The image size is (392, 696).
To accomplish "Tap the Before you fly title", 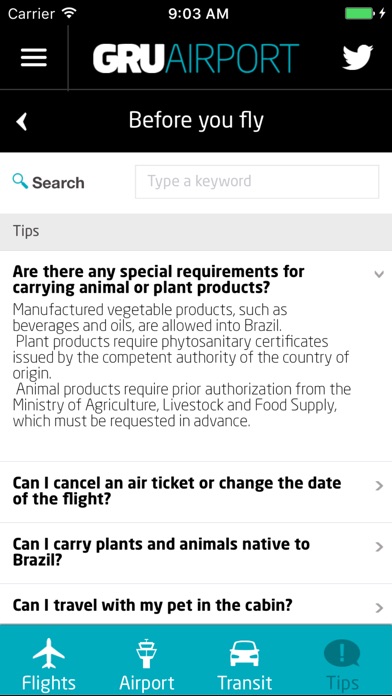I will [196, 121].
